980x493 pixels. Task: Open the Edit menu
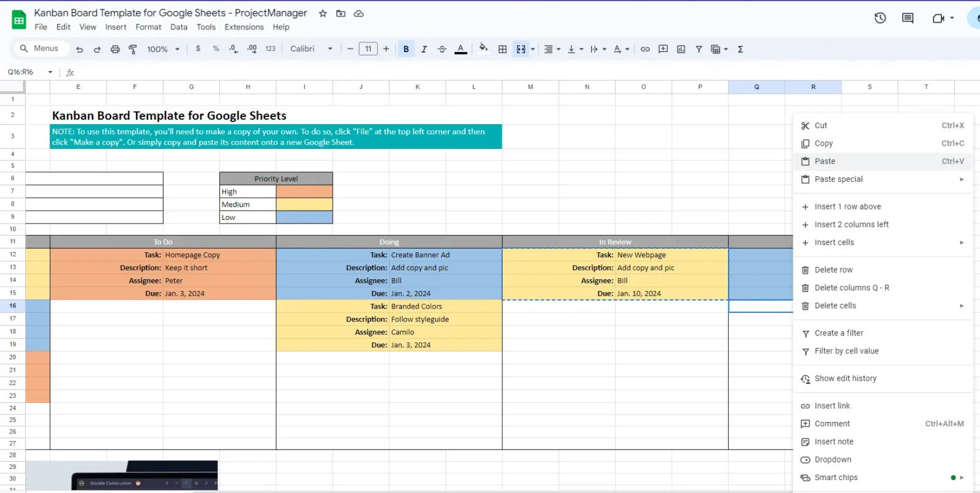pyautogui.click(x=63, y=27)
